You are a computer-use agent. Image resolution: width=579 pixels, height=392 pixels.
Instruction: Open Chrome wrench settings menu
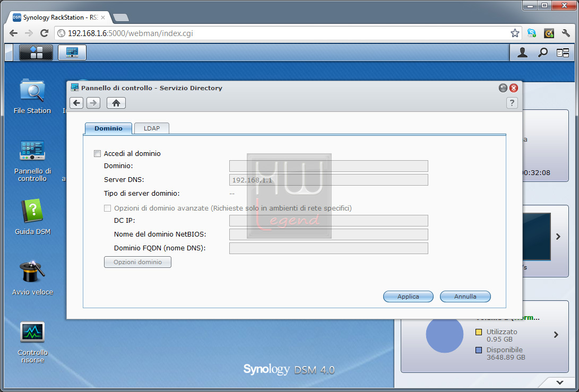566,33
